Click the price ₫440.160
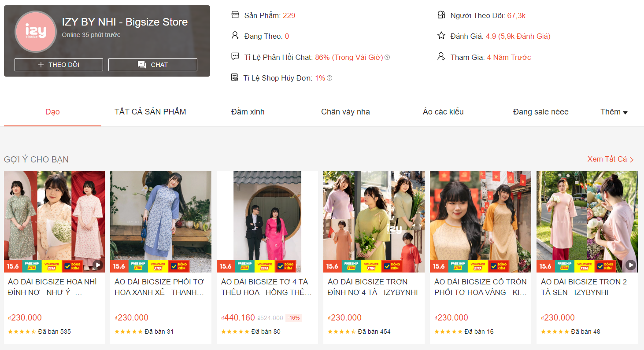This screenshot has height=350, width=644. 238,318
